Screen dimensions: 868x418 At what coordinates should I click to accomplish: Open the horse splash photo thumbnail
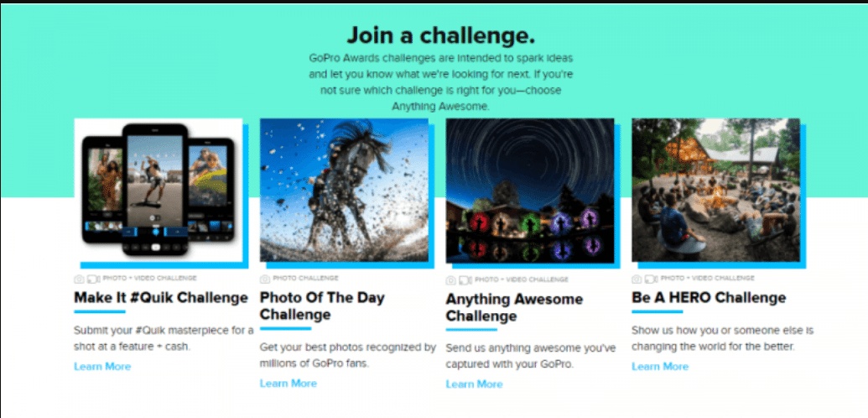pos(345,191)
